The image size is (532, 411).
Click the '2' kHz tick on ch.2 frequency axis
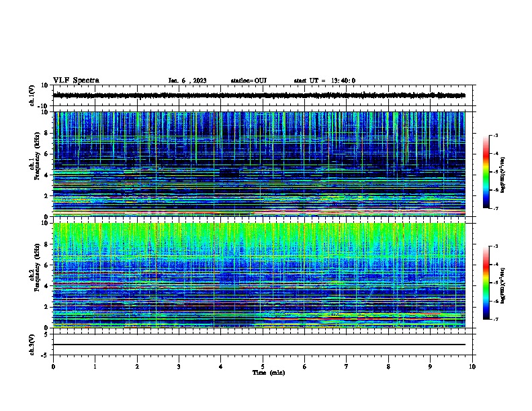tap(46, 307)
